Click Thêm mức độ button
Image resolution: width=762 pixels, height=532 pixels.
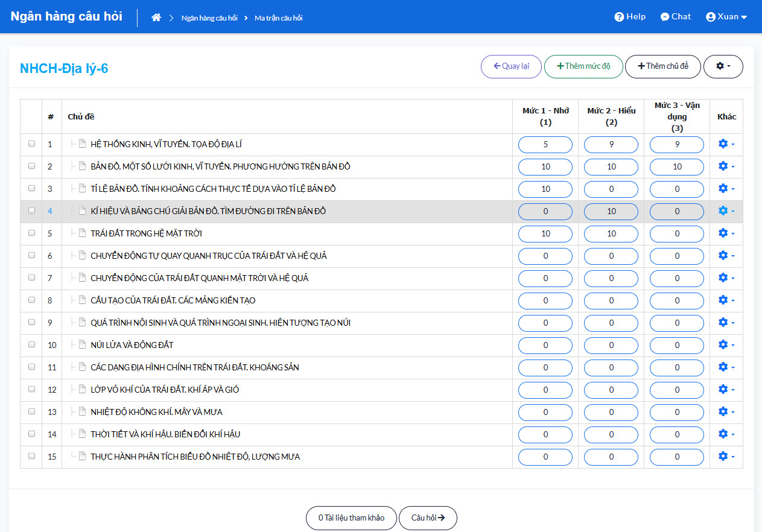583,66
